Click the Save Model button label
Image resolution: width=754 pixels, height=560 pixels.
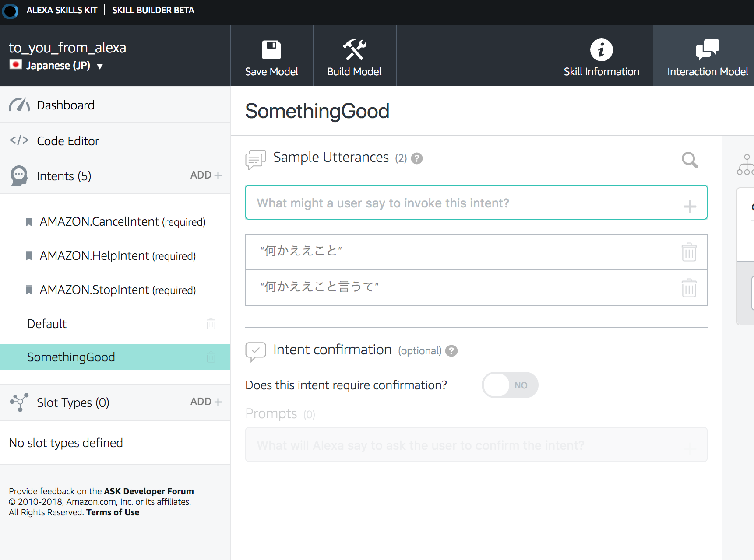[x=271, y=72]
